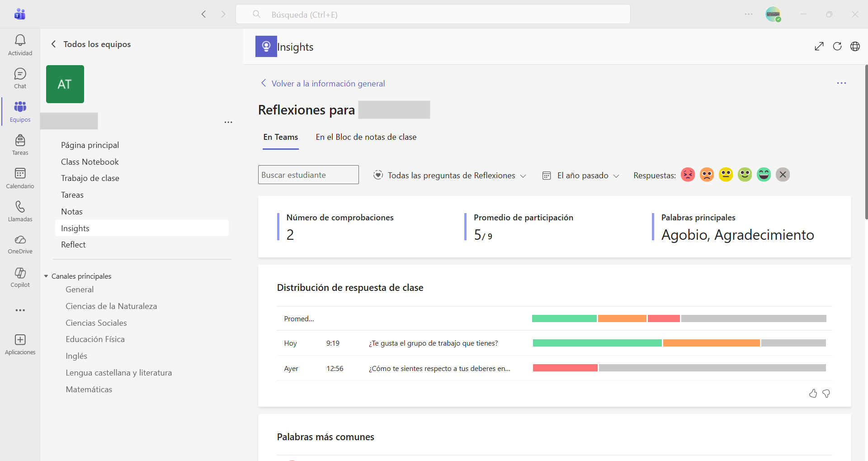Screen dimensions: 868x461
Task: Click the Insights app logo
Action: coord(266,46)
